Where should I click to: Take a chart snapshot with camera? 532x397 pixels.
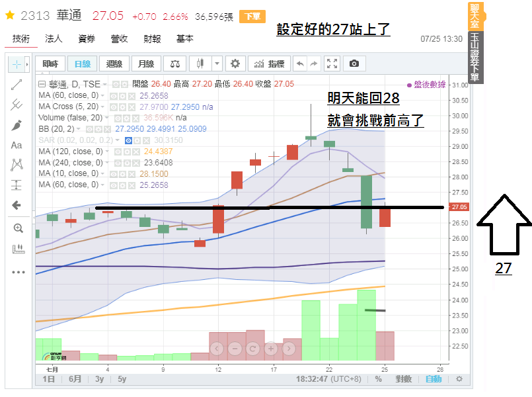(354, 64)
